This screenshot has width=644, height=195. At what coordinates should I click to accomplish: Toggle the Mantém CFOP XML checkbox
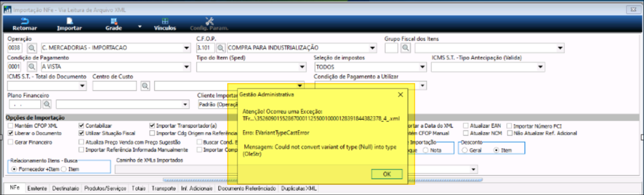pyautogui.click(x=10, y=126)
